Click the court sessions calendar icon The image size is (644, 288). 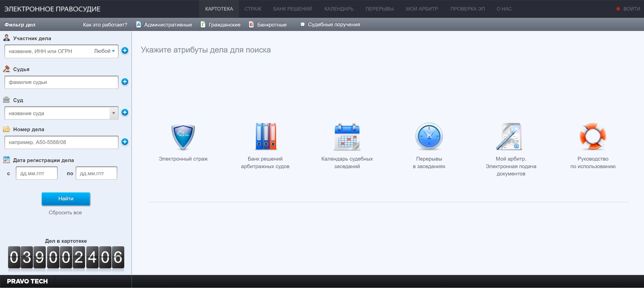pos(347,137)
